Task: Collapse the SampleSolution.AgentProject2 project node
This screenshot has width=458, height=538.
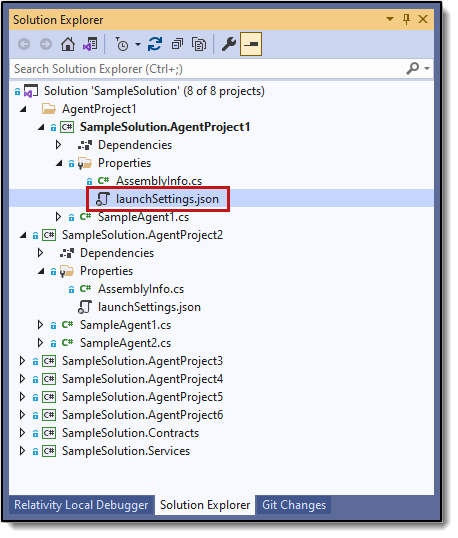Action: click(23, 235)
